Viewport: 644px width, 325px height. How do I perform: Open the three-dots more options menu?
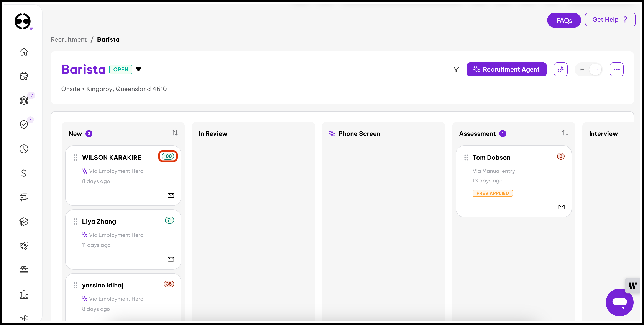[x=616, y=69]
